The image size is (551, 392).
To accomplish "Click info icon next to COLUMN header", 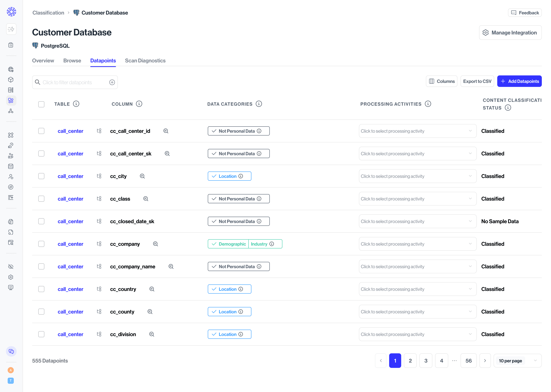I will pos(139,104).
